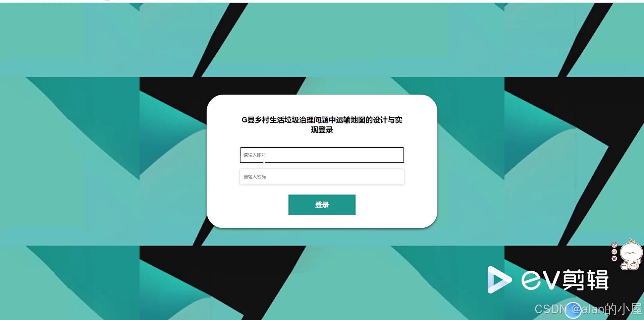Click the EV剪辑 watermark text
Image resolution: width=644 pixels, height=320 pixels.
coord(565,280)
